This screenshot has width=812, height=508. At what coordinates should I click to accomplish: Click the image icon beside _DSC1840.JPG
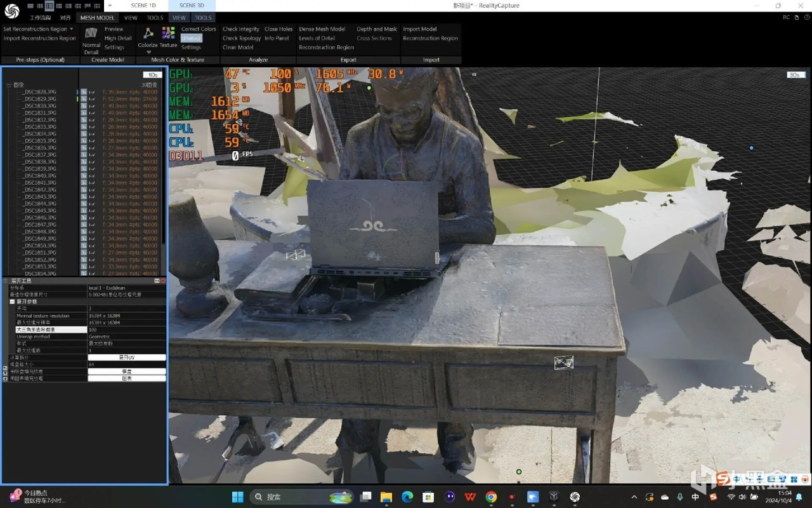pos(84,176)
